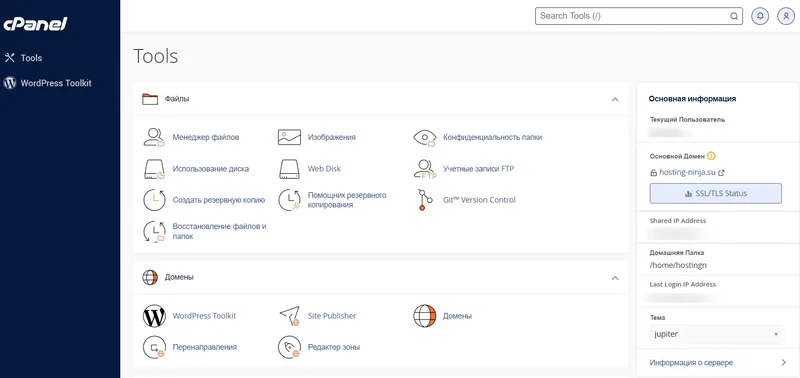
Task: Open the WordPress Toolkit logo in Домены
Action: click(x=154, y=316)
